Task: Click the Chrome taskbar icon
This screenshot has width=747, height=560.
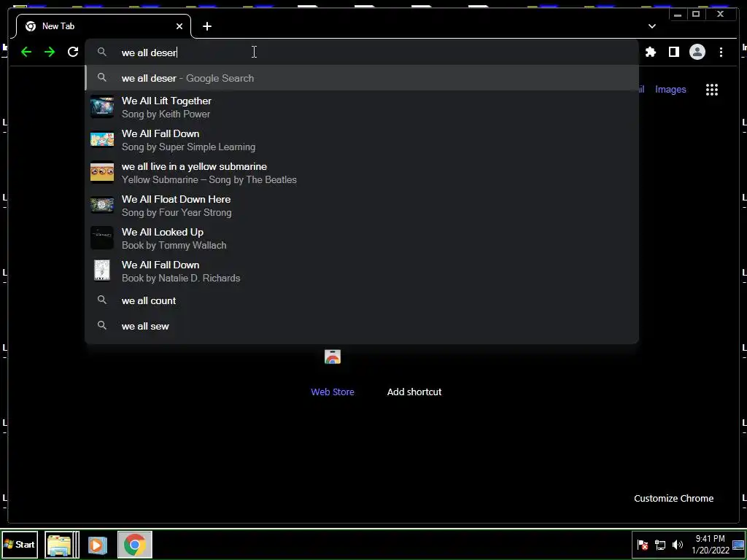Action: coord(135,544)
